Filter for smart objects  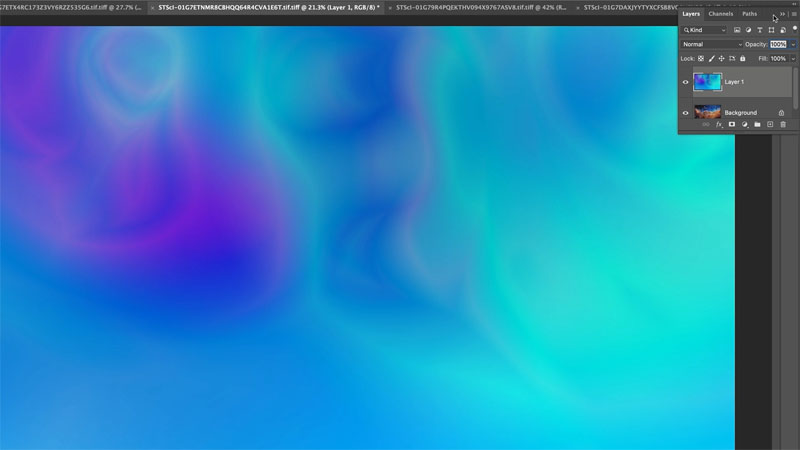pos(783,30)
